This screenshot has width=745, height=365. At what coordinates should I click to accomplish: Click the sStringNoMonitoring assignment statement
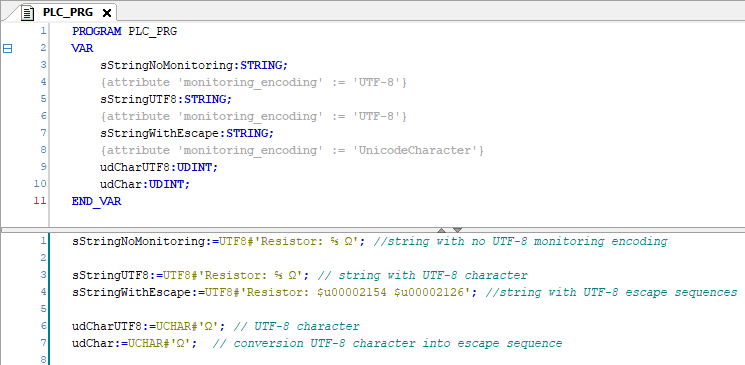coord(219,241)
